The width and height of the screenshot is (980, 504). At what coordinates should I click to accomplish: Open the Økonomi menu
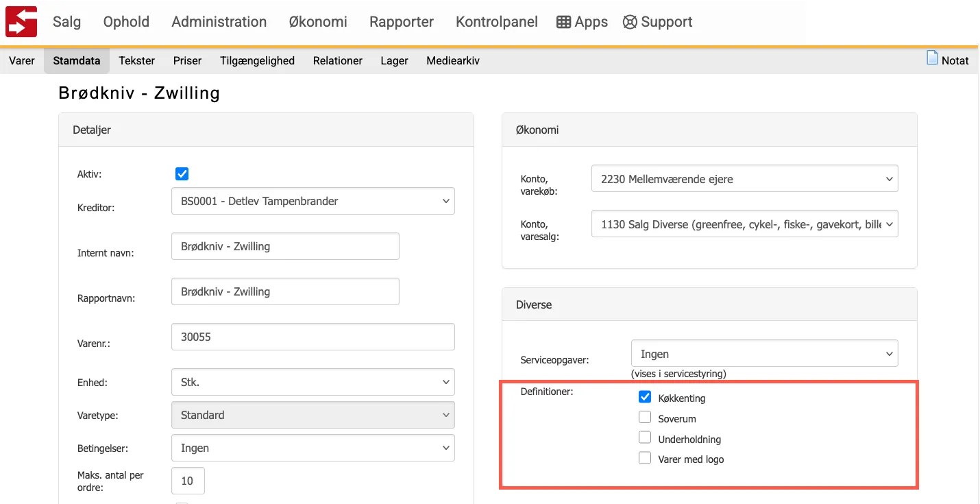(318, 22)
